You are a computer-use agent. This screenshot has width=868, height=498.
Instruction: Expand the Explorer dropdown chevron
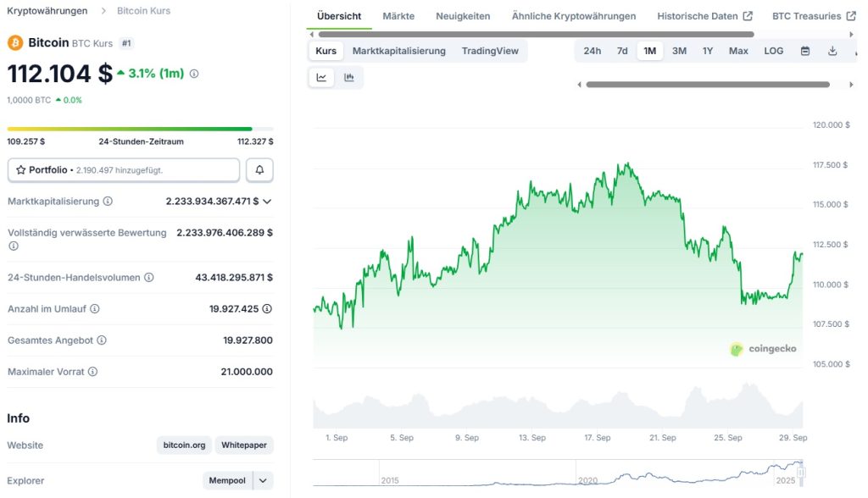click(263, 481)
